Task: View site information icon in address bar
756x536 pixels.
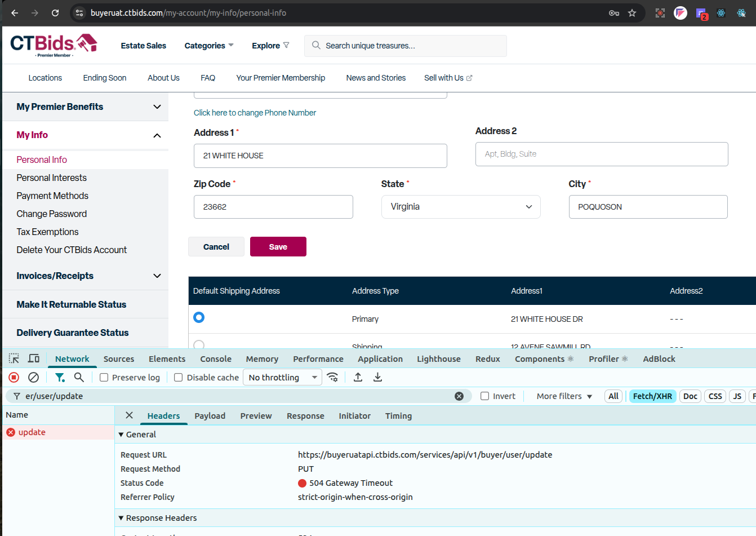Action: click(79, 13)
